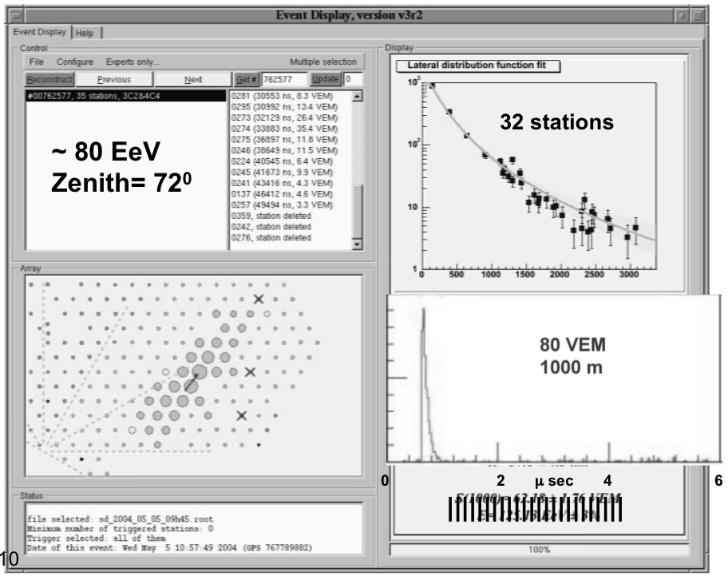Select row 0242, station deleted
The image size is (728, 580).
271,227
